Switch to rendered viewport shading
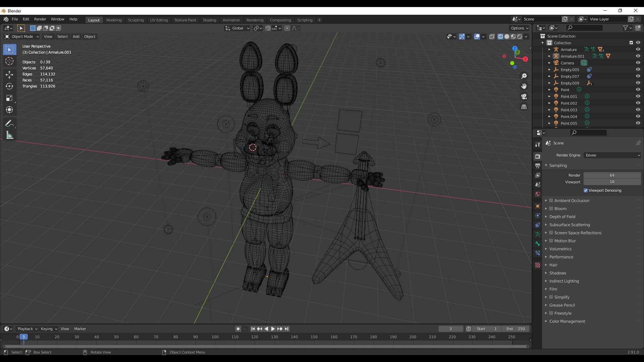644x362 pixels. click(x=520, y=37)
